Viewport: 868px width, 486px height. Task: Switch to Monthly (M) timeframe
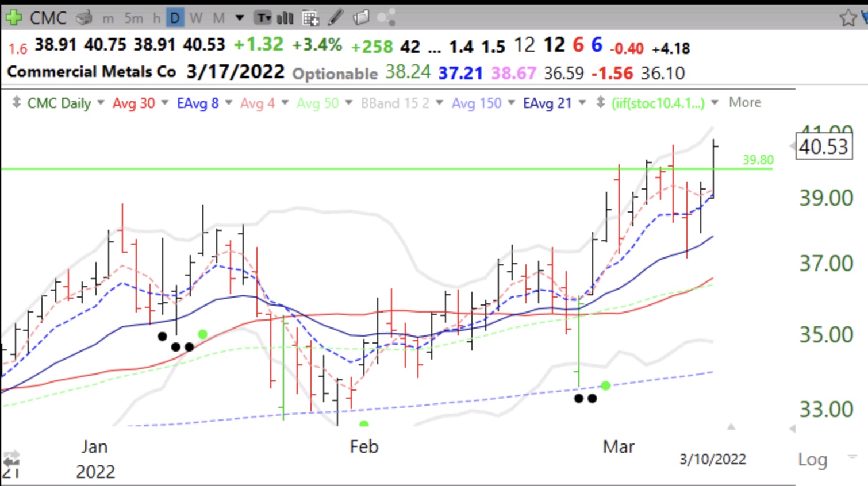click(x=218, y=18)
